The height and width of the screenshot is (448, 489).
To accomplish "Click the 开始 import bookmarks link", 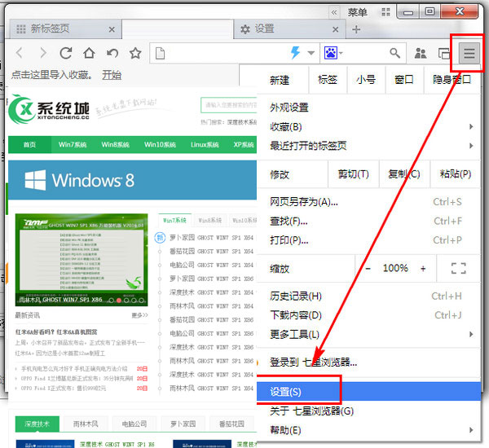I will coord(112,75).
